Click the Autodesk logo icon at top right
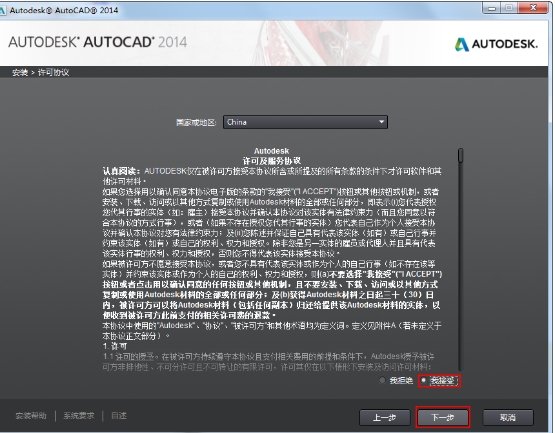 462,44
